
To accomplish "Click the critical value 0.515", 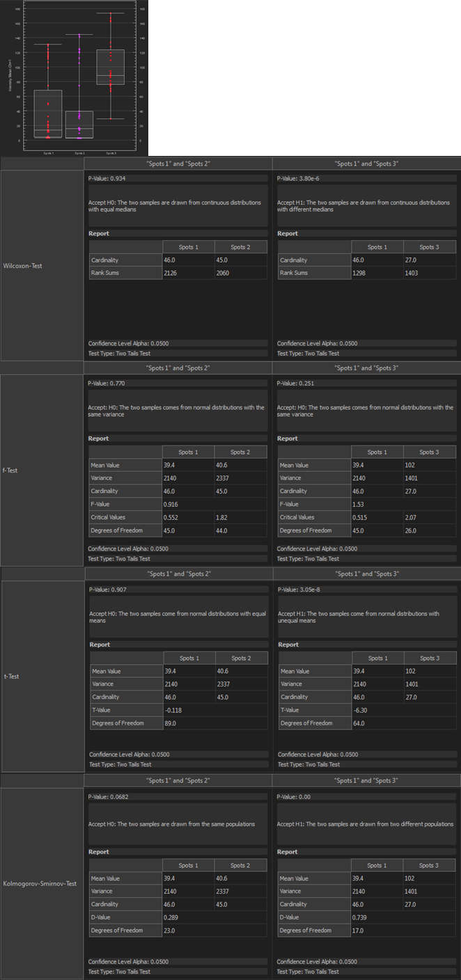I will coord(377,517).
